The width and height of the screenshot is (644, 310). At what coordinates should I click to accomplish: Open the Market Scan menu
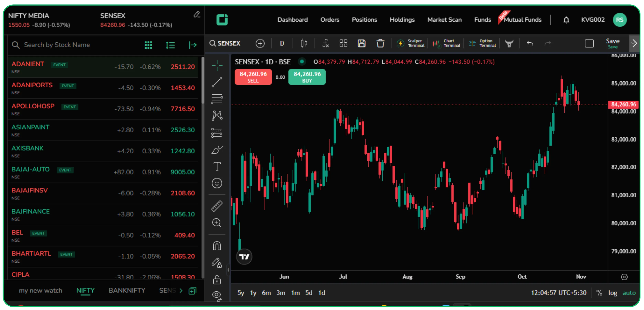click(444, 19)
